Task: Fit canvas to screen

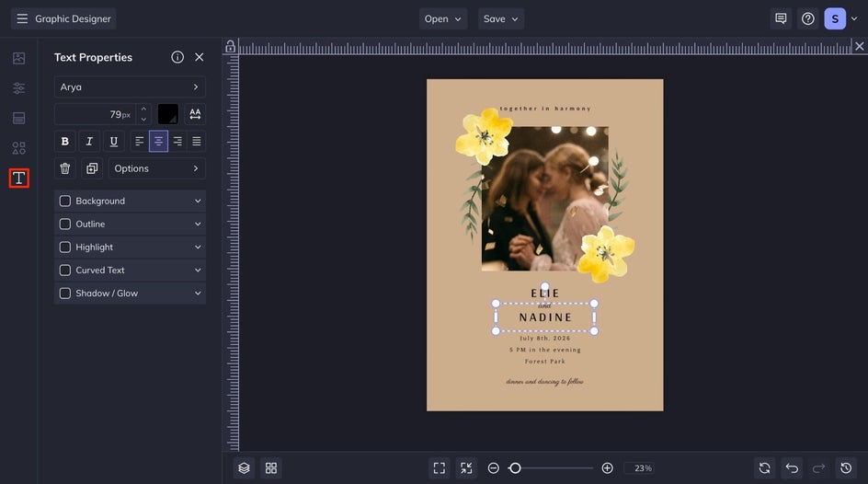Action: pos(440,468)
